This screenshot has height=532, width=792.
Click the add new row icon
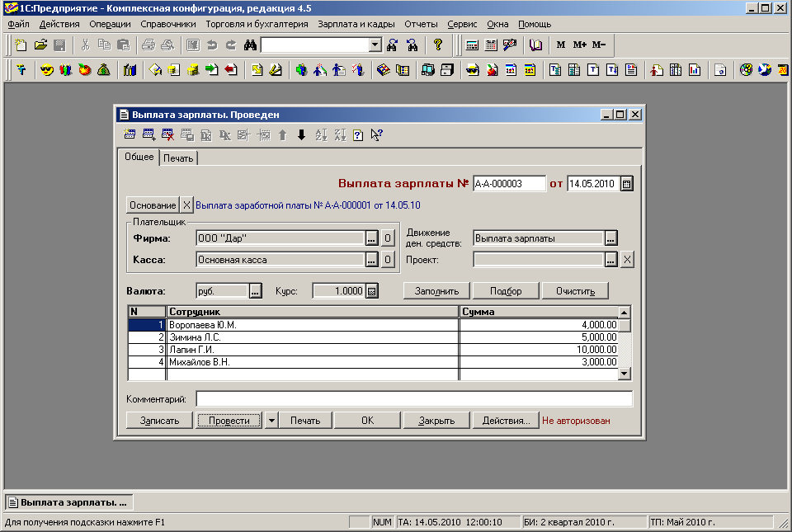(130, 135)
